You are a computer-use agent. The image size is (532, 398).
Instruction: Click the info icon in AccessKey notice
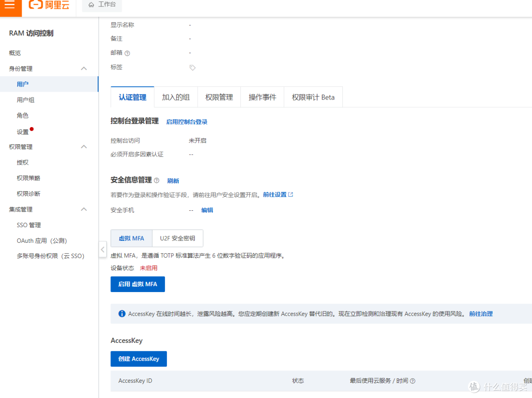click(x=122, y=314)
